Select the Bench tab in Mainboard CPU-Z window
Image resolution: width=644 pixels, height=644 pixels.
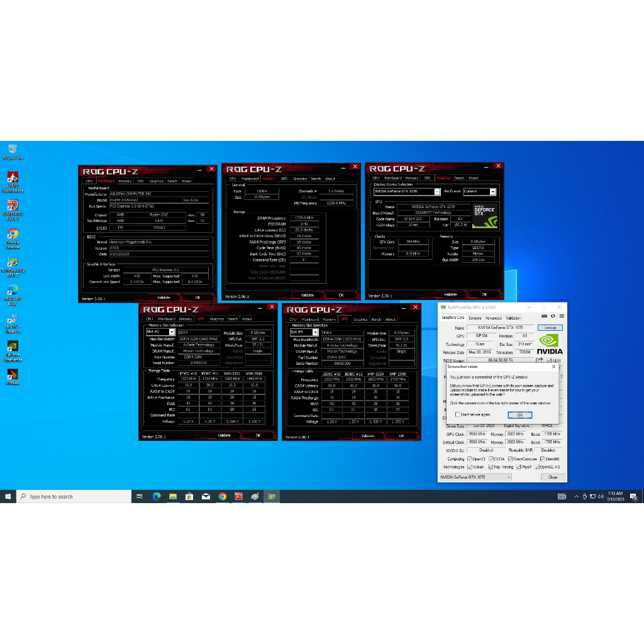172,181
